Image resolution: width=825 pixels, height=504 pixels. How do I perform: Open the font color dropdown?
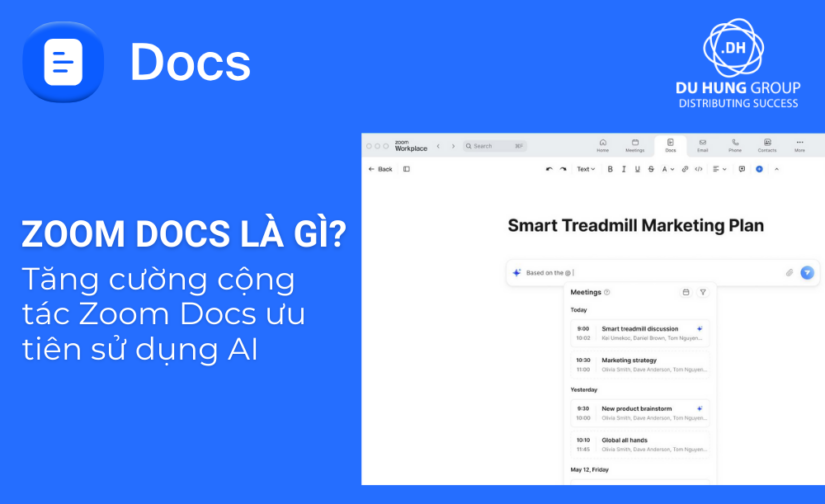point(668,169)
